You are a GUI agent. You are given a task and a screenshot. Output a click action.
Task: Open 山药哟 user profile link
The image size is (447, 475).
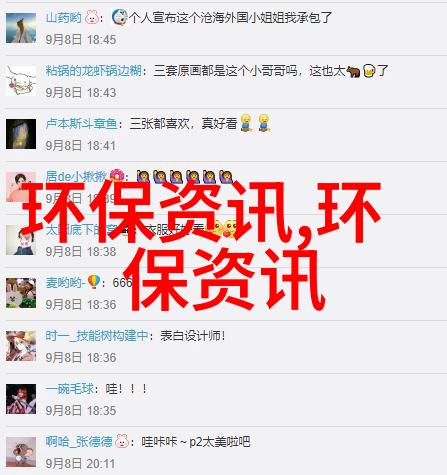point(63,17)
